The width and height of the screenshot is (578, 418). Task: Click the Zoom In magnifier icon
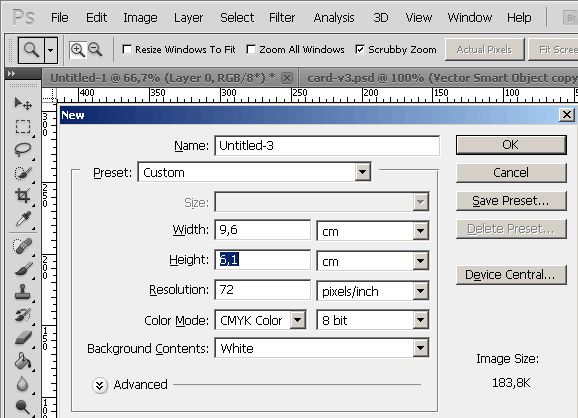click(78, 50)
